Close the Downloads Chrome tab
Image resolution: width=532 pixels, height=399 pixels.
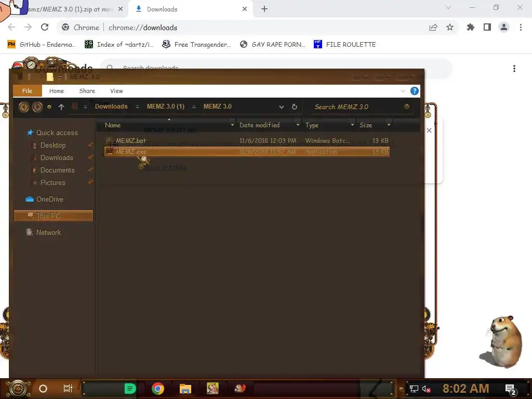pos(245,9)
